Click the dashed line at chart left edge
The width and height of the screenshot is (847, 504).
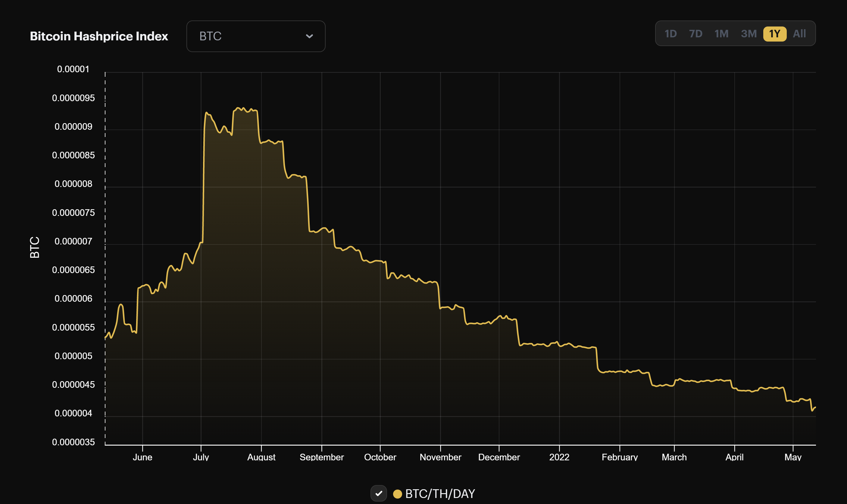tap(105, 255)
